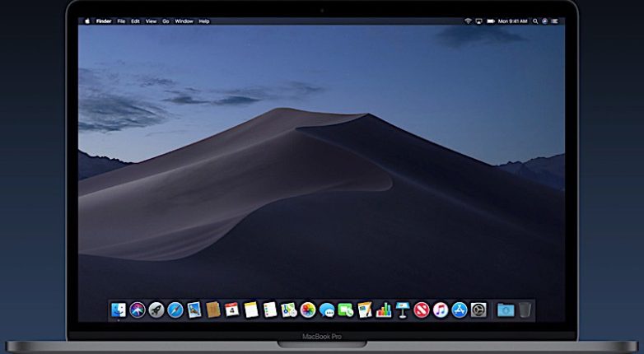Open the View menu
Image resolution: width=644 pixels, height=354 pixels.
[x=151, y=21]
